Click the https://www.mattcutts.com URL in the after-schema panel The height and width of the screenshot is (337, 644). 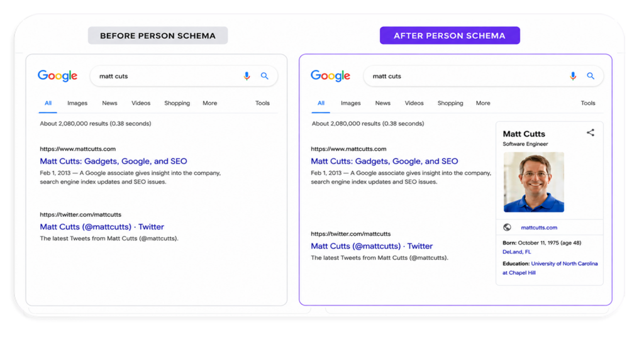coord(348,149)
